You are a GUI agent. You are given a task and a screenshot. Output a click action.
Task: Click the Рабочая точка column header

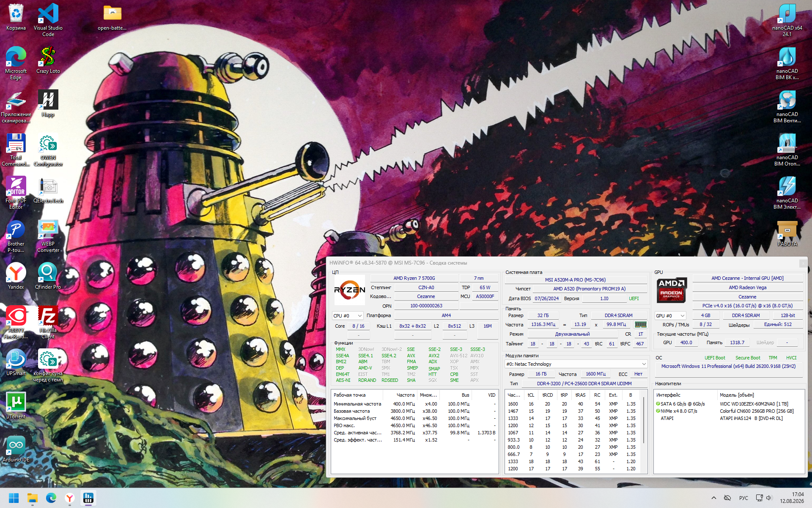pos(357,395)
